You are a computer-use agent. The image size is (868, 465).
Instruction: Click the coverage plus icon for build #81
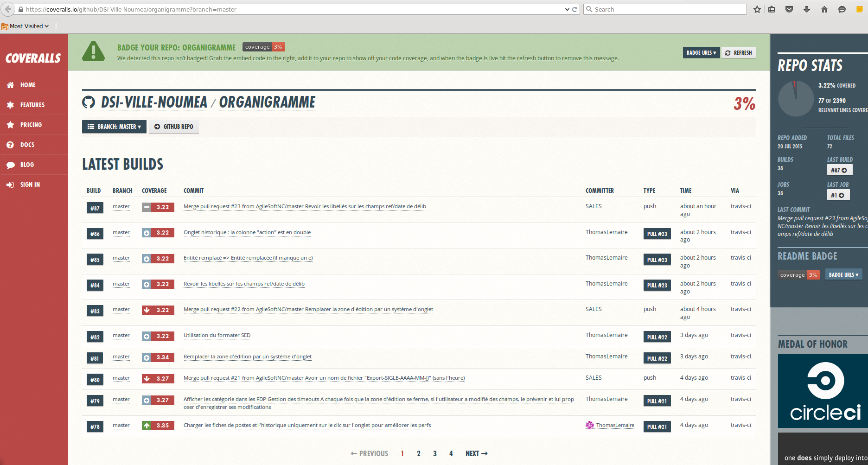(x=147, y=357)
